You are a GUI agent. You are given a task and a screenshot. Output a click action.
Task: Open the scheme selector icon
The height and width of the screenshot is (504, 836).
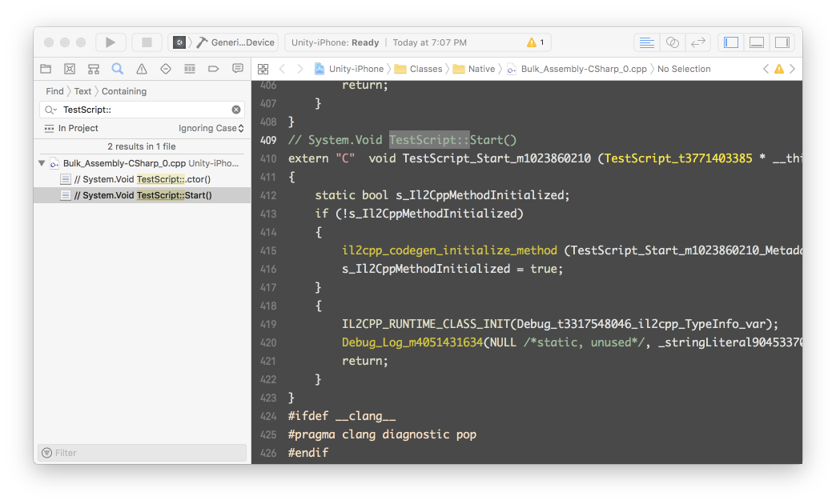[179, 42]
